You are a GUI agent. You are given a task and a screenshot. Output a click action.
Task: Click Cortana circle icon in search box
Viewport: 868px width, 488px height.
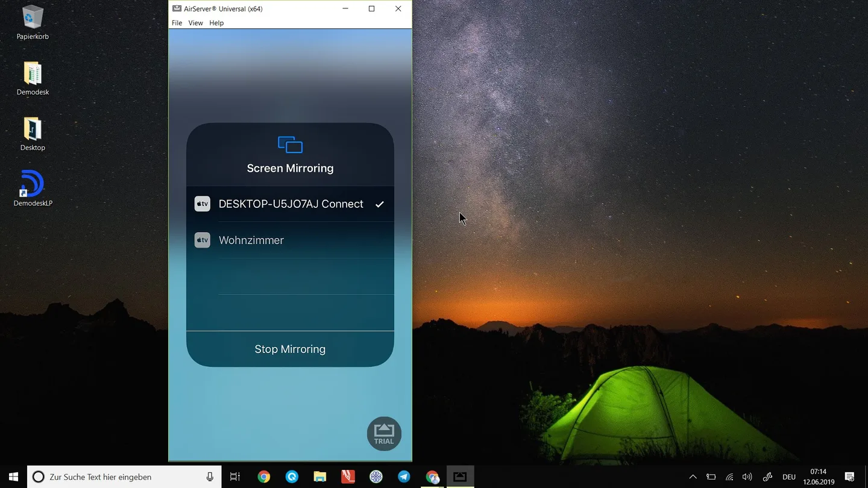(38, 477)
